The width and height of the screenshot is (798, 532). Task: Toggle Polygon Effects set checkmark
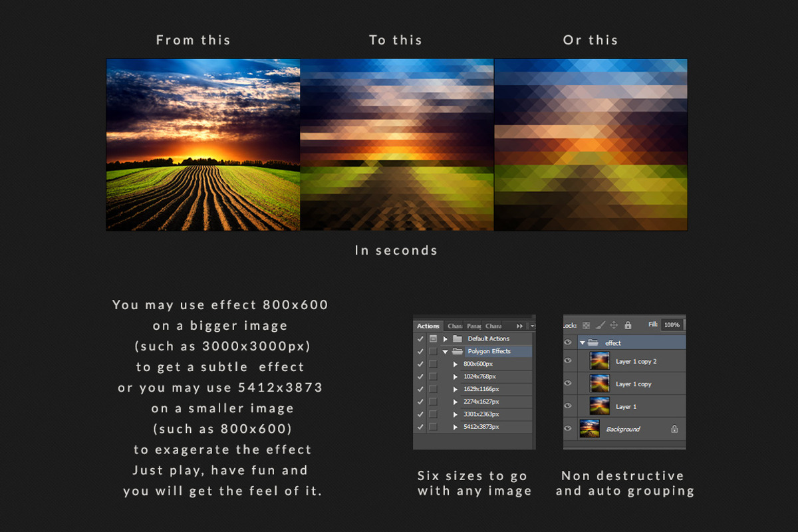(x=420, y=351)
